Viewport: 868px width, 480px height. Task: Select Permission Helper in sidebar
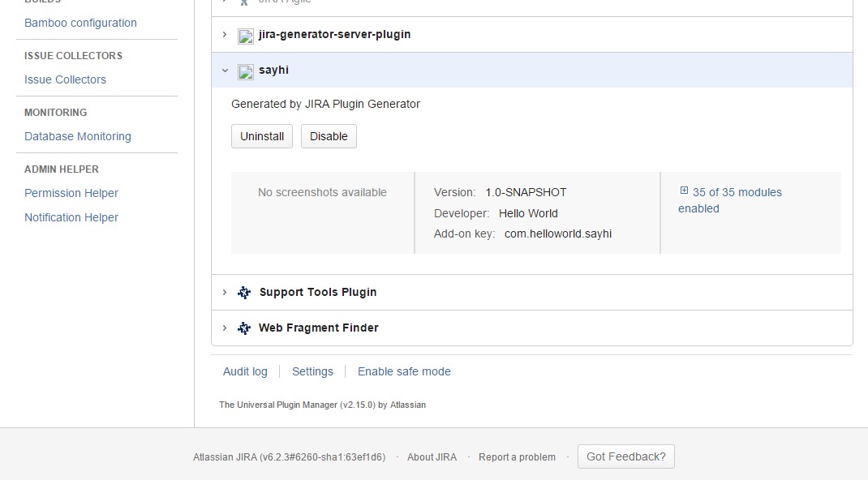click(x=71, y=193)
